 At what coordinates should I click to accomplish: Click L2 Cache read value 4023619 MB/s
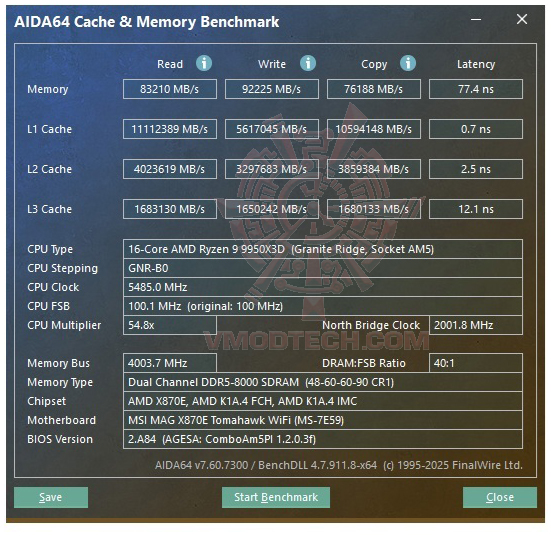pos(170,169)
